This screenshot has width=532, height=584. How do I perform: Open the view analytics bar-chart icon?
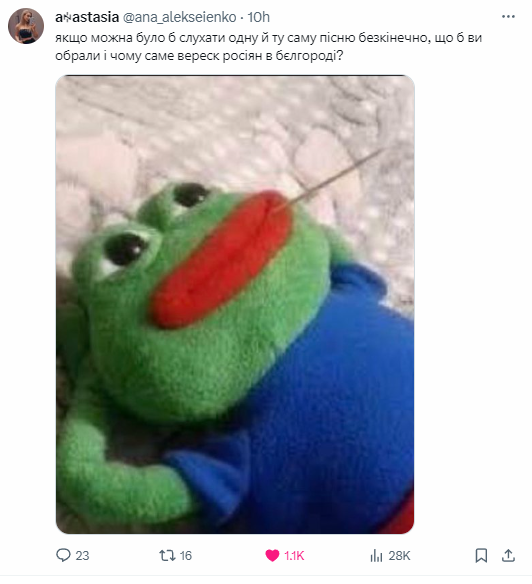coord(376,556)
